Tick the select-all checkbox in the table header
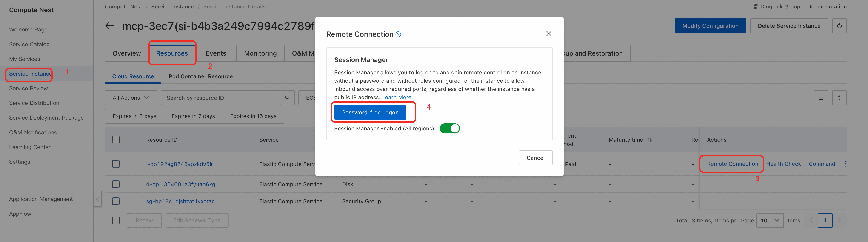 pyautogui.click(x=116, y=140)
